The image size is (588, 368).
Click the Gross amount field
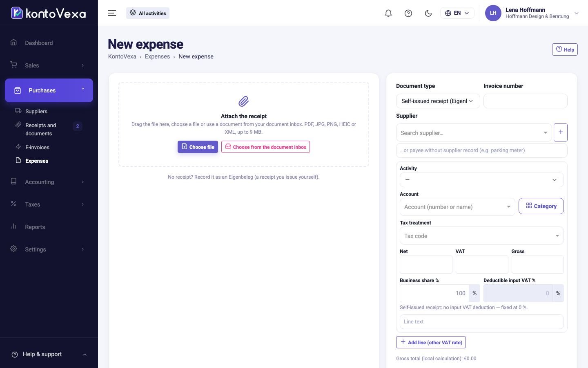click(537, 265)
